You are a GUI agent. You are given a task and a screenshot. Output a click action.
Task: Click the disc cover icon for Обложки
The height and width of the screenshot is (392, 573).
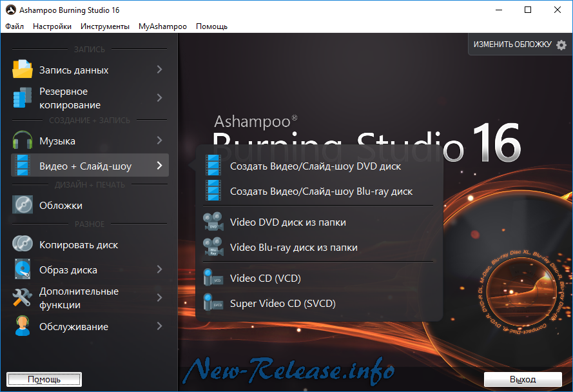click(23, 204)
